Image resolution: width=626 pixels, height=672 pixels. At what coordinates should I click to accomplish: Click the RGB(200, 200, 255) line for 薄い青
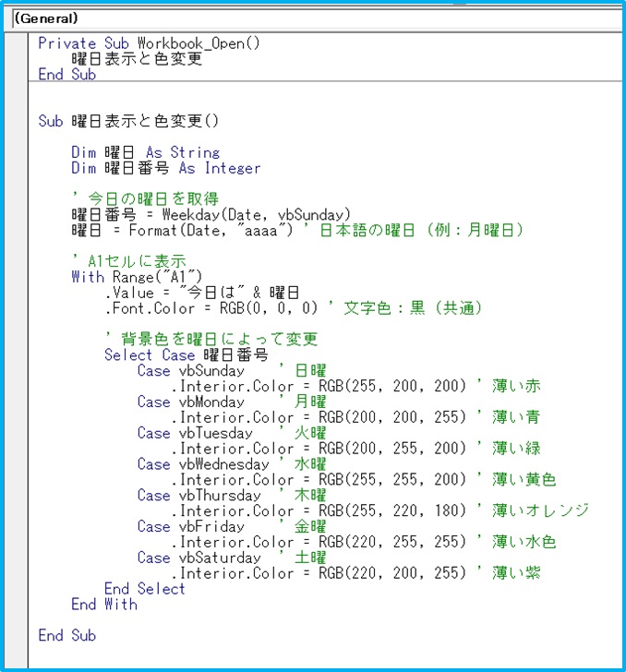(x=355, y=417)
